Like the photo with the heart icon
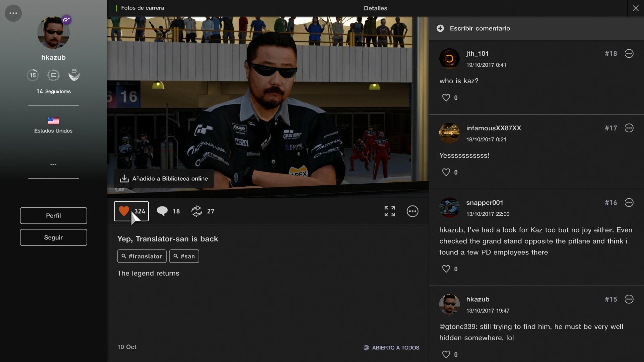This screenshot has height=362, width=644. click(x=124, y=211)
